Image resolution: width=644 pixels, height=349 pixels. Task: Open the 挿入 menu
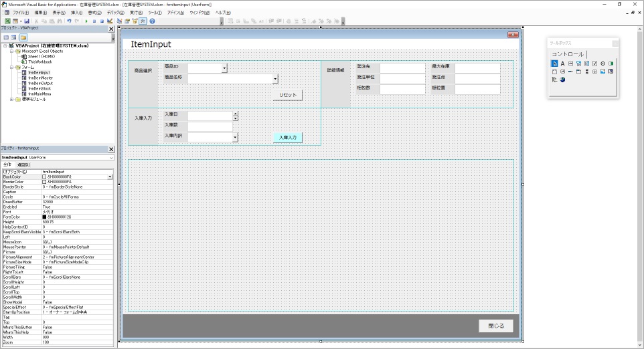[x=77, y=13]
